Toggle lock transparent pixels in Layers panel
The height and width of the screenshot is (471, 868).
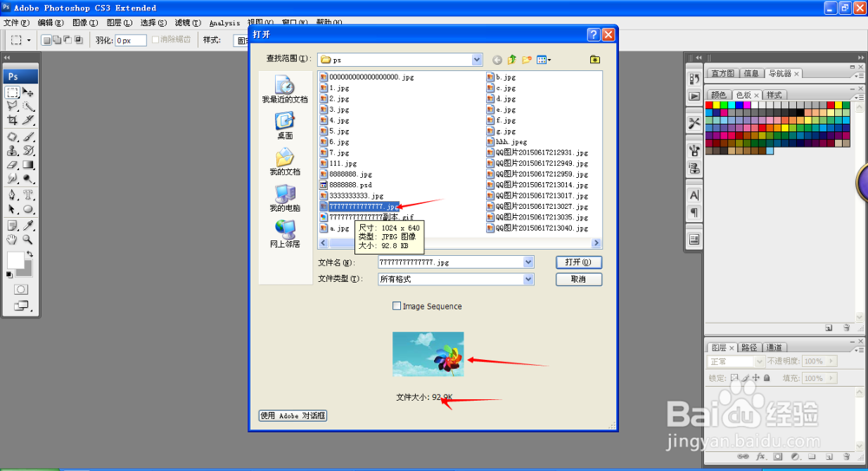pyautogui.click(x=734, y=378)
